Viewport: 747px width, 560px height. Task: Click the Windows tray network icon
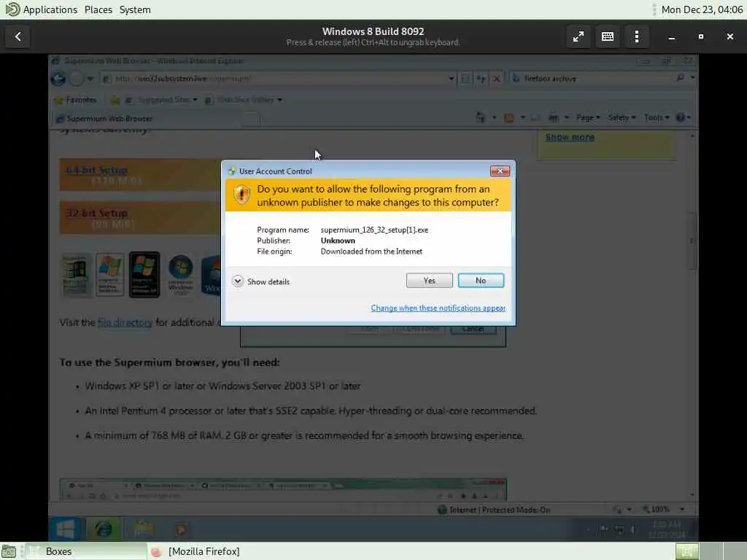pos(619,529)
